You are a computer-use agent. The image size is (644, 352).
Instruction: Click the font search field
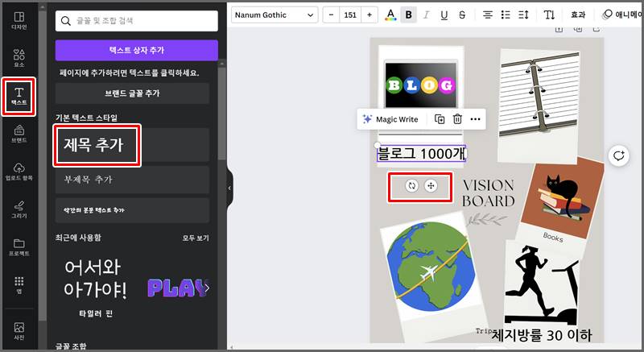[136, 20]
